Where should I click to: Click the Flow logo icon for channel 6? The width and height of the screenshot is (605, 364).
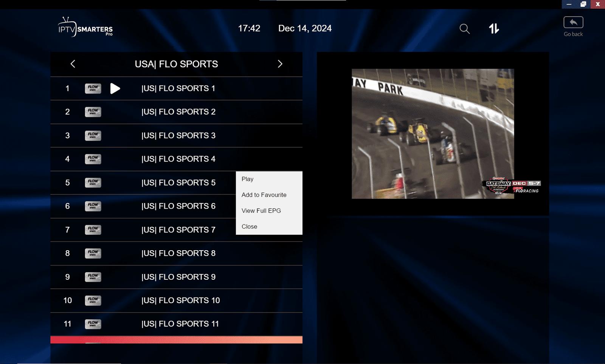click(93, 206)
